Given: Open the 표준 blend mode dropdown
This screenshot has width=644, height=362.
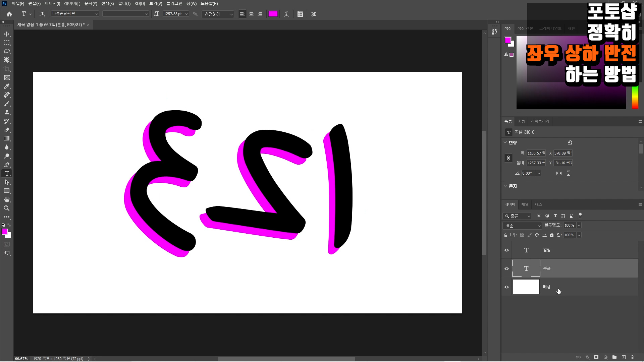Looking at the screenshot, I should point(522,226).
